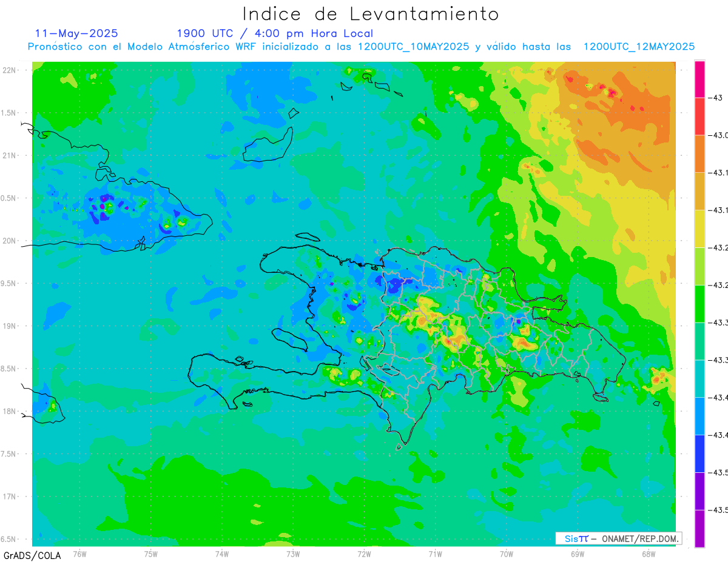This screenshot has height=562, width=728.
Task: Click the "ONAMET/REP.DOM." credit box
Action: [618, 538]
